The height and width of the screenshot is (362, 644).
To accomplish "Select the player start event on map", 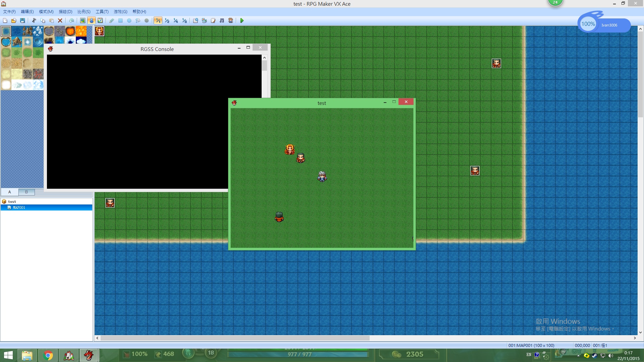I will pyautogui.click(x=99, y=32).
